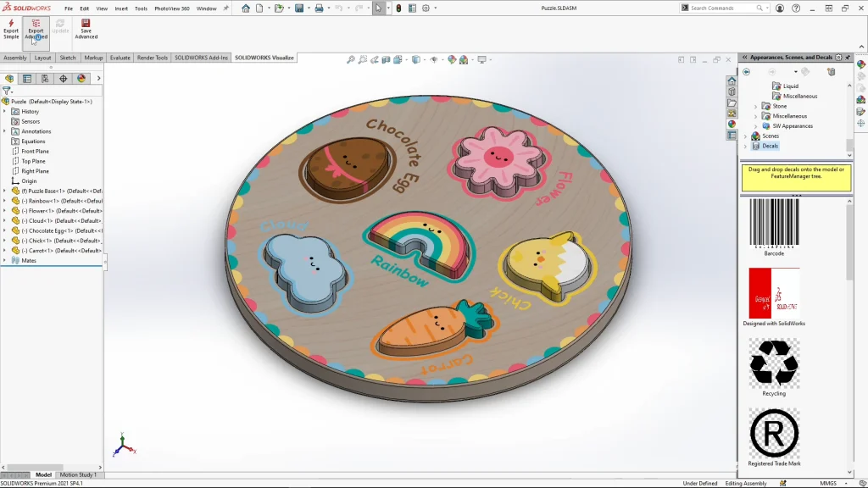This screenshot has height=488, width=868.
Task: Switch to the Motion Study 1 tab
Action: click(x=78, y=475)
